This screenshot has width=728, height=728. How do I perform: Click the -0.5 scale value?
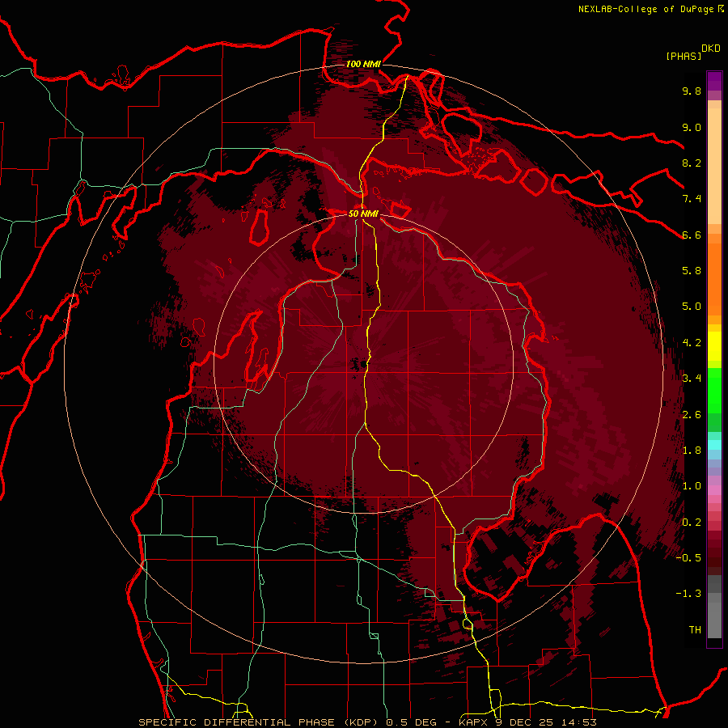(688, 557)
